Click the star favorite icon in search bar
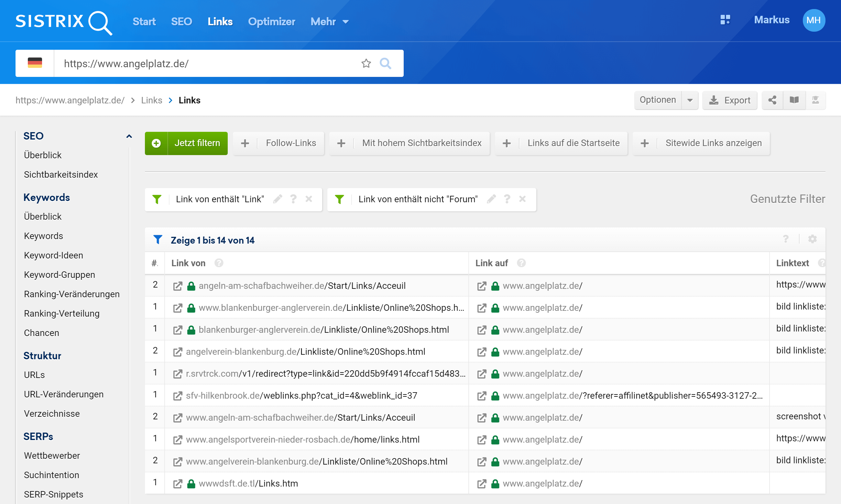This screenshot has width=841, height=504. click(x=366, y=63)
